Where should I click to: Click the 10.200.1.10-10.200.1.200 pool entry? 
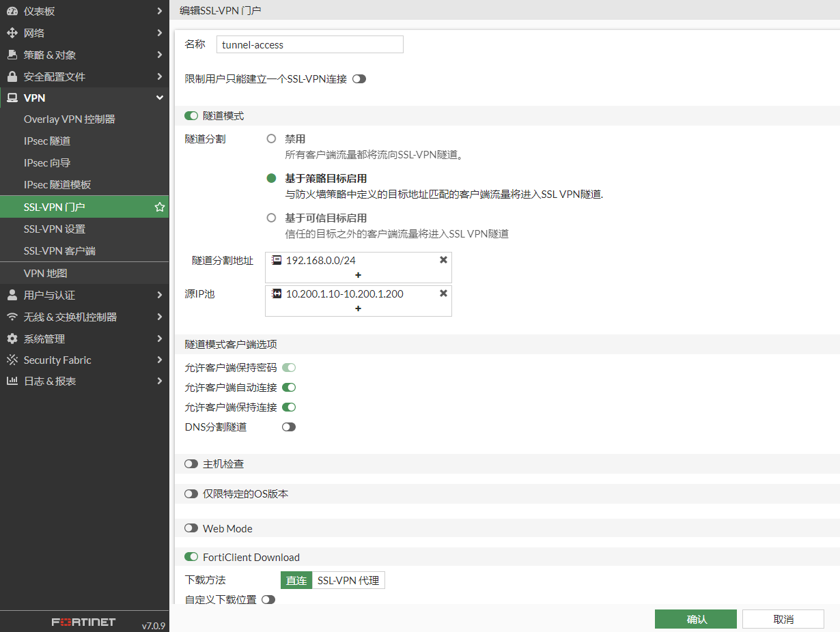pyautogui.click(x=345, y=293)
